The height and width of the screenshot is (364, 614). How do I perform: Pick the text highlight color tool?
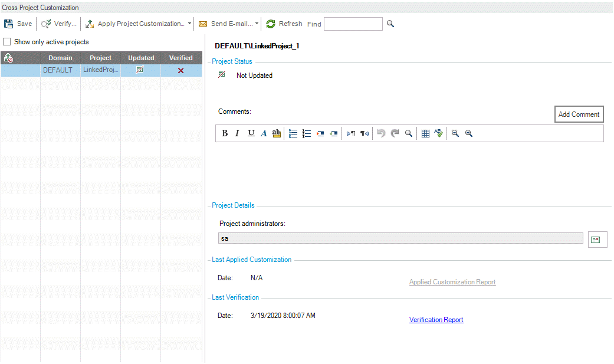click(x=276, y=133)
